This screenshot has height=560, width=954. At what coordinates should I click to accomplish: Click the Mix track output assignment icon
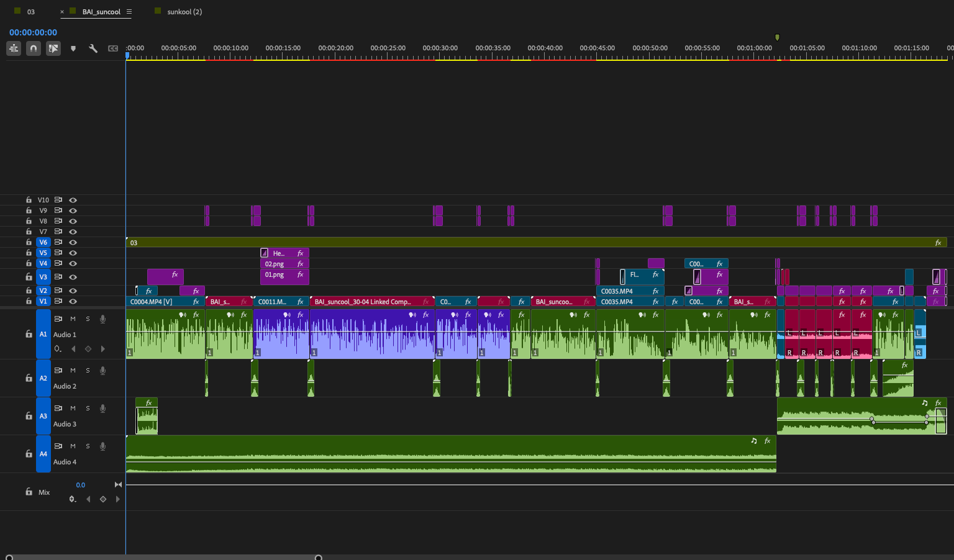(118, 485)
